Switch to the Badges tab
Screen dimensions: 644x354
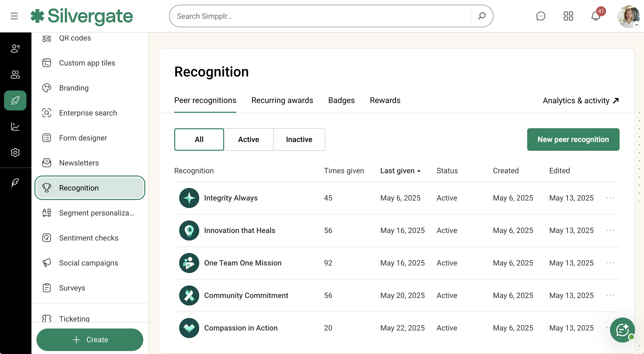[341, 100]
